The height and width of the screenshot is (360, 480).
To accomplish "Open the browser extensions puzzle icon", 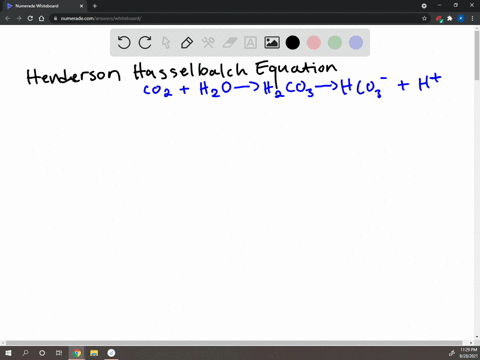I will click(x=450, y=18).
